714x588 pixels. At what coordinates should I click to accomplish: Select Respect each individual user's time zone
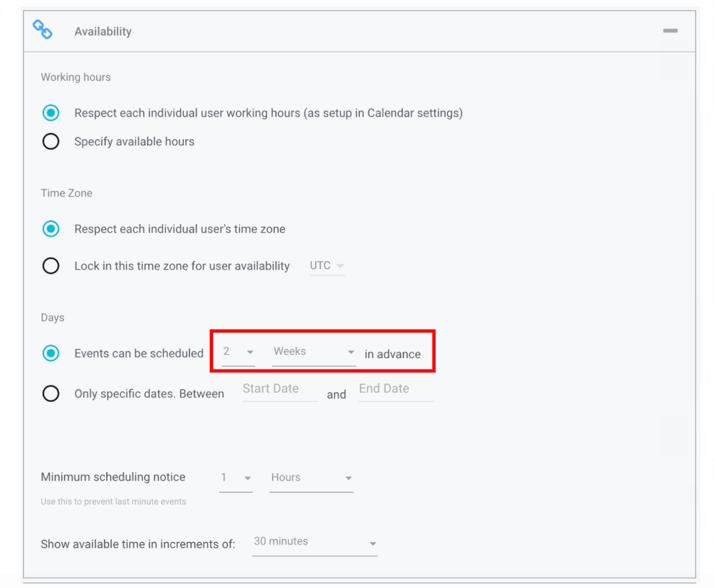tap(51, 229)
